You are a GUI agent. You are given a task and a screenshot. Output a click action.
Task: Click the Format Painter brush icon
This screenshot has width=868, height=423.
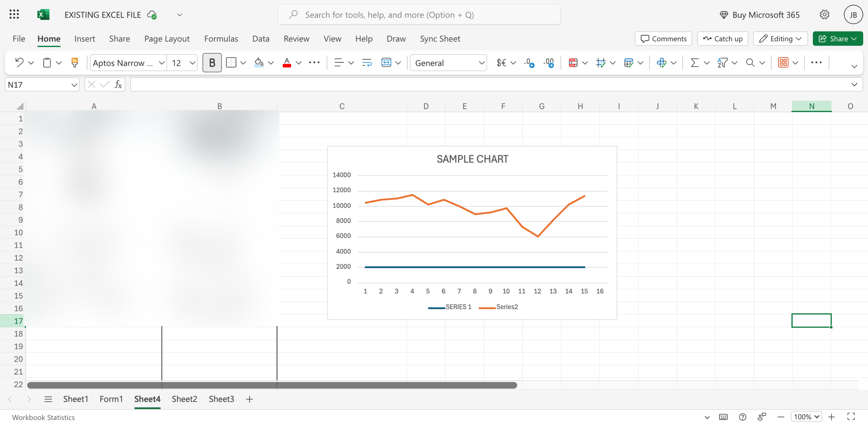click(x=75, y=63)
